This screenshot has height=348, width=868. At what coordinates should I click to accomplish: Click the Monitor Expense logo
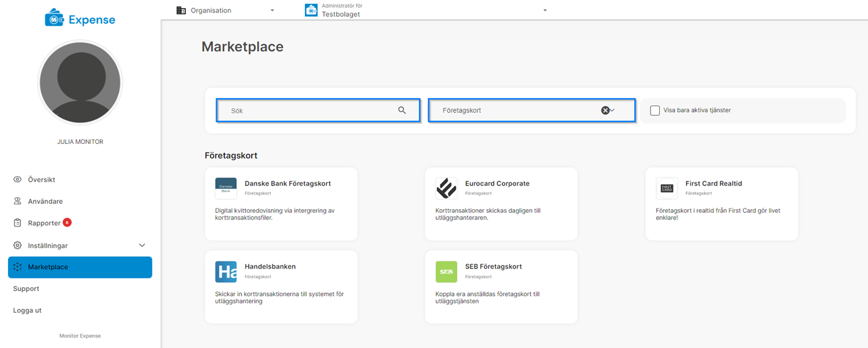(x=80, y=20)
